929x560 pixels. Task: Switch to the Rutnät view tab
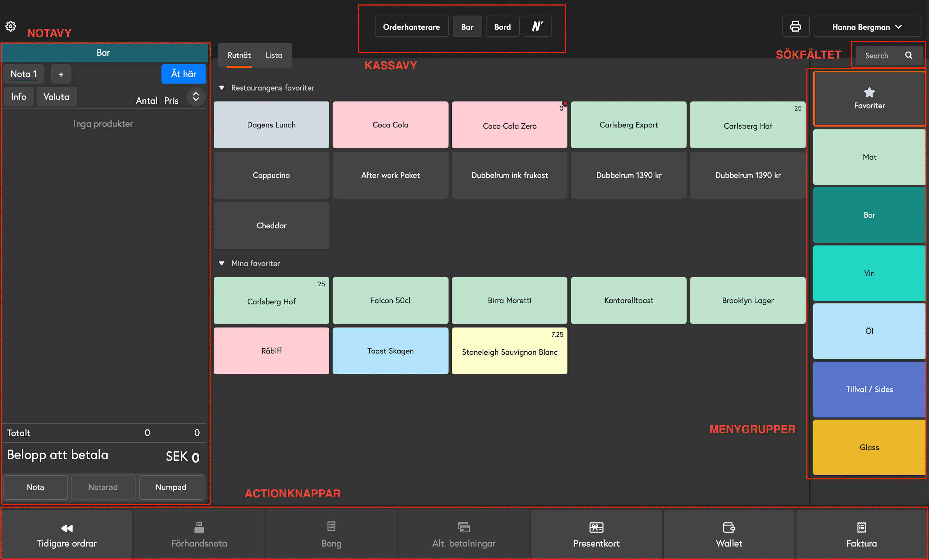pyautogui.click(x=239, y=55)
